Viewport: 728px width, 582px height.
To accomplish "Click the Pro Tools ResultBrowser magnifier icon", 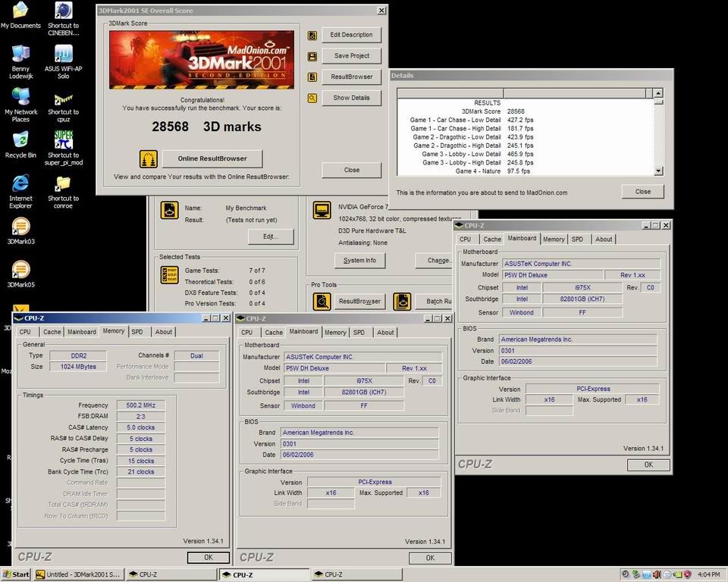I will pos(322,301).
